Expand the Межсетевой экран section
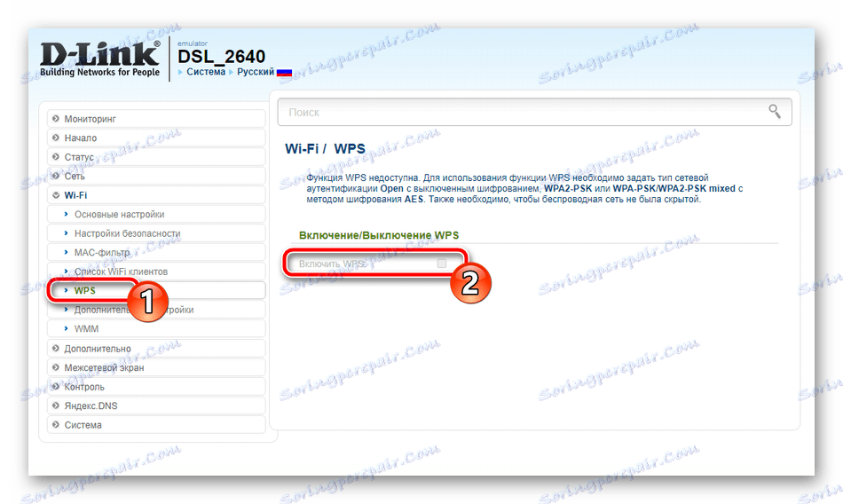 pyautogui.click(x=156, y=367)
